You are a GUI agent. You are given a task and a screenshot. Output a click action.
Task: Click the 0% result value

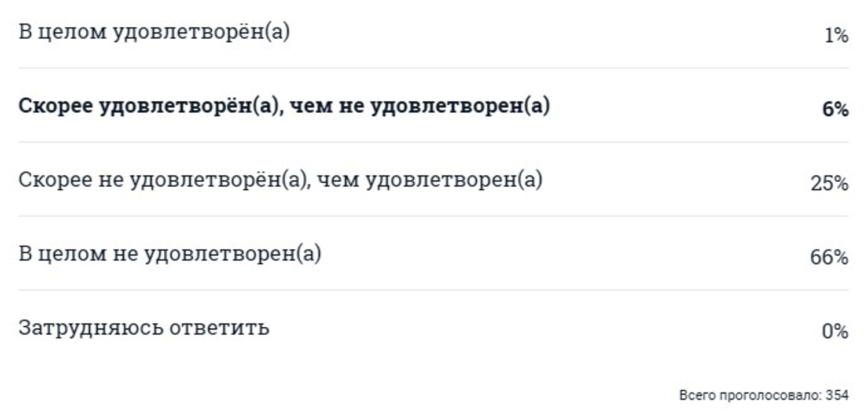[835, 331]
